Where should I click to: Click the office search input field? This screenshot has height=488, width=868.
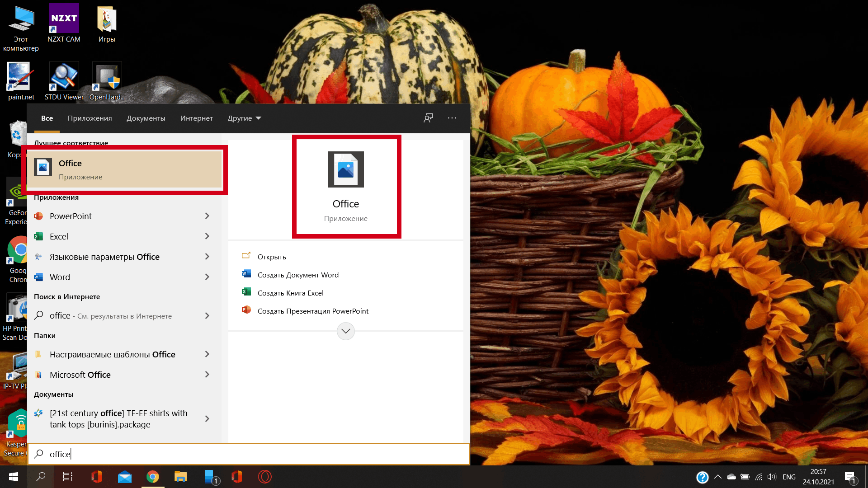pos(249,454)
